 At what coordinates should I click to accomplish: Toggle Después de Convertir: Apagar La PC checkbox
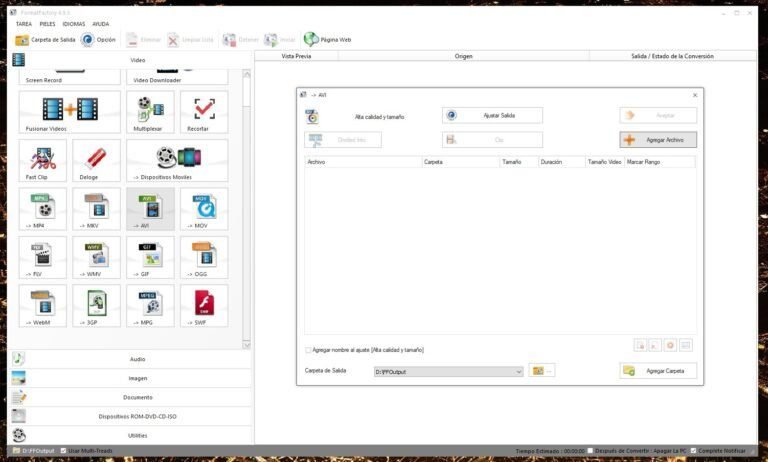click(590, 451)
